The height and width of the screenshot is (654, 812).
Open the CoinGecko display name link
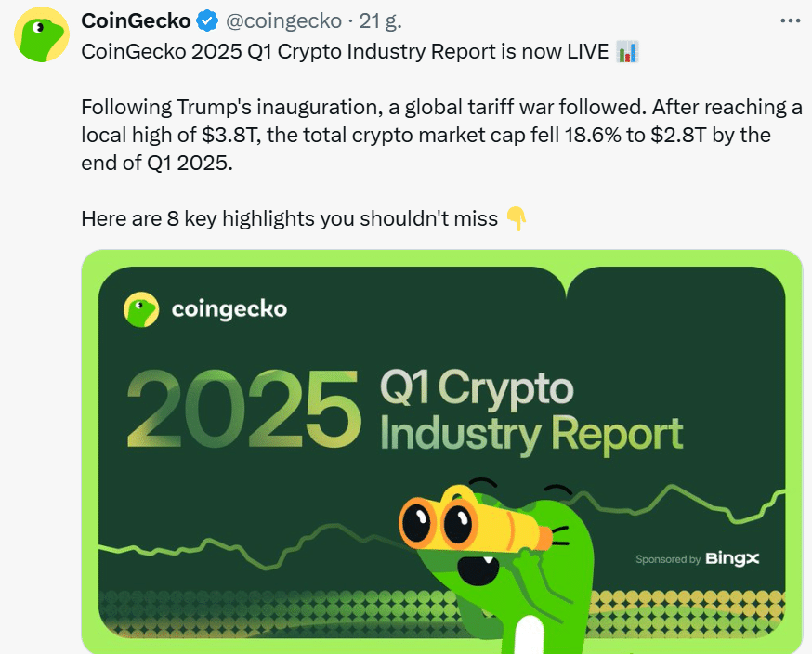coord(137,20)
